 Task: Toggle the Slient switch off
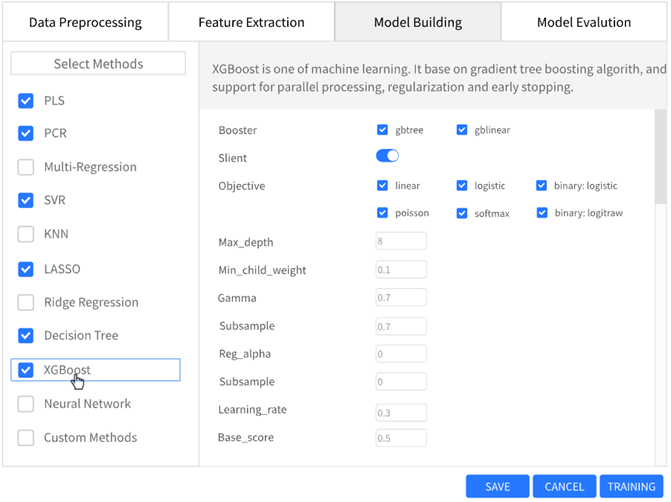pos(387,156)
